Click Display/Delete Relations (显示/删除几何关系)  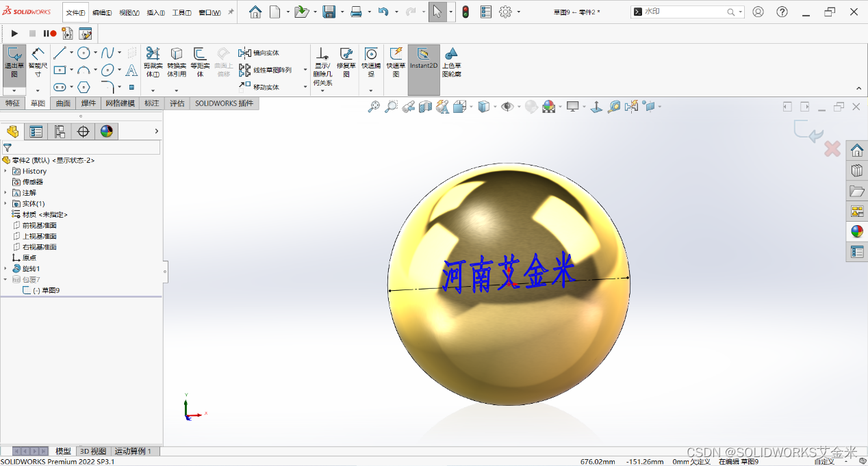coord(322,66)
